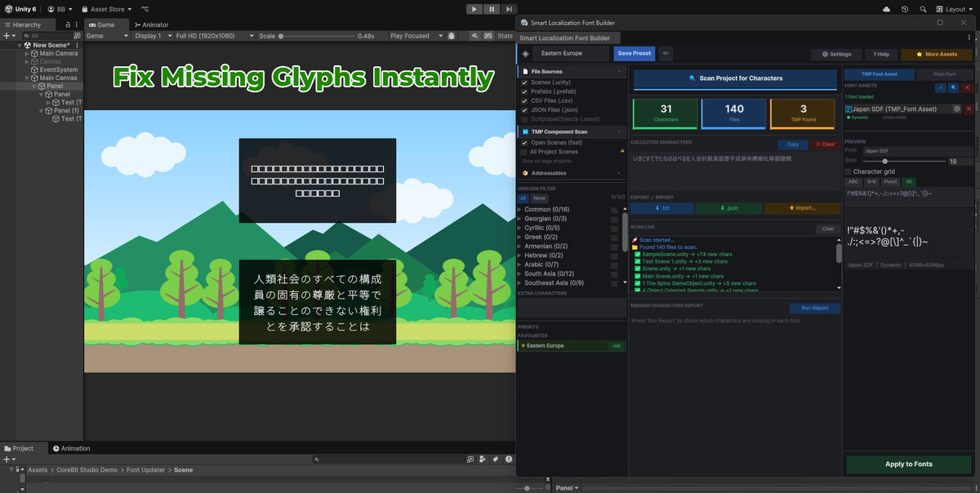Export characters as .txt

click(x=662, y=208)
